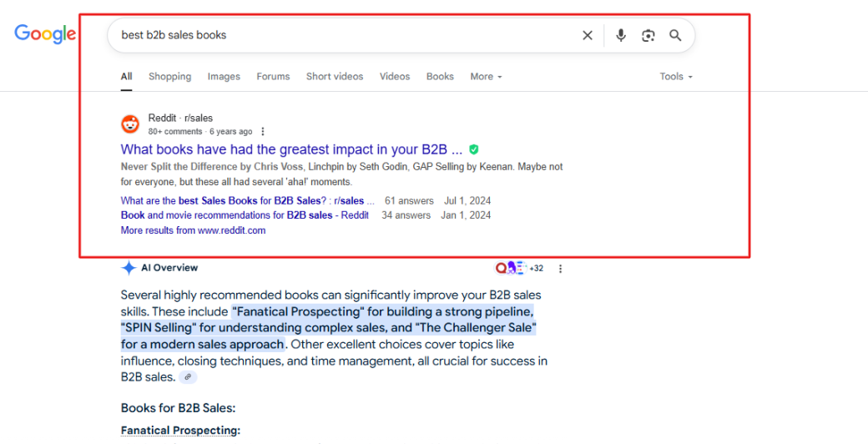Click link chip after B2B sales paragraph

point(189,377)
